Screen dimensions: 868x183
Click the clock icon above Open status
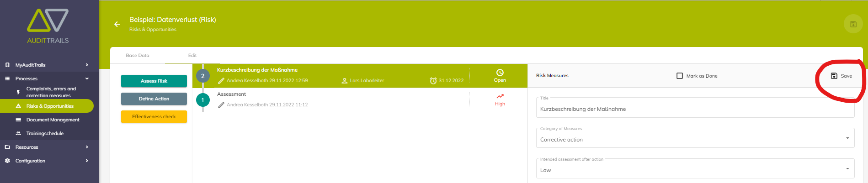(x=500, y=73)
